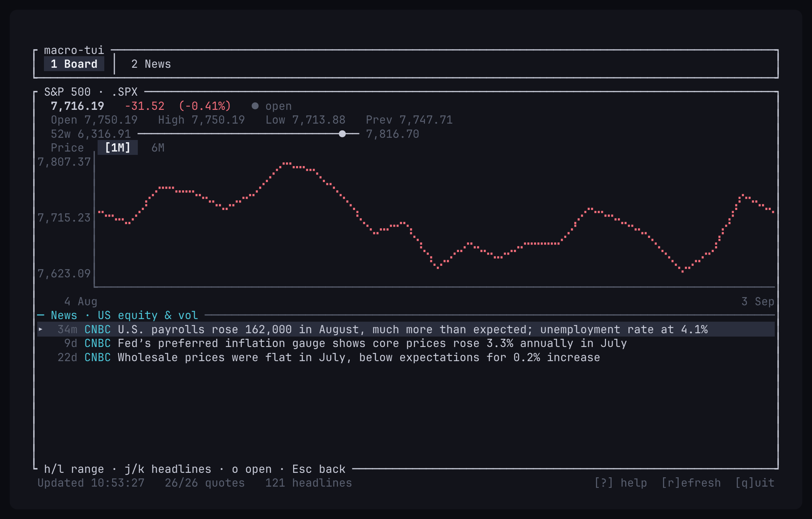Click the 34m headline age
Viewport: 812px width, 519px height.
pyautogui.click(x=67, y=329)
